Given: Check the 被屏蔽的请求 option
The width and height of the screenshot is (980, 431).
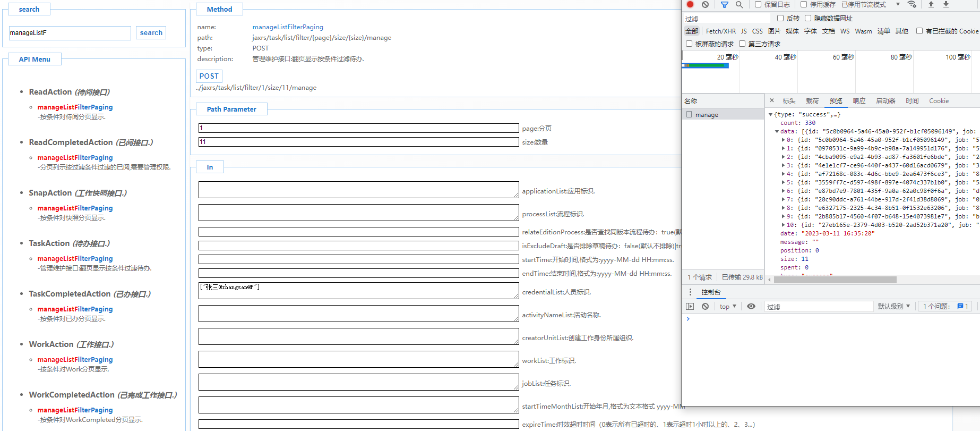Looking at the screenshot, I should [689, 44].
